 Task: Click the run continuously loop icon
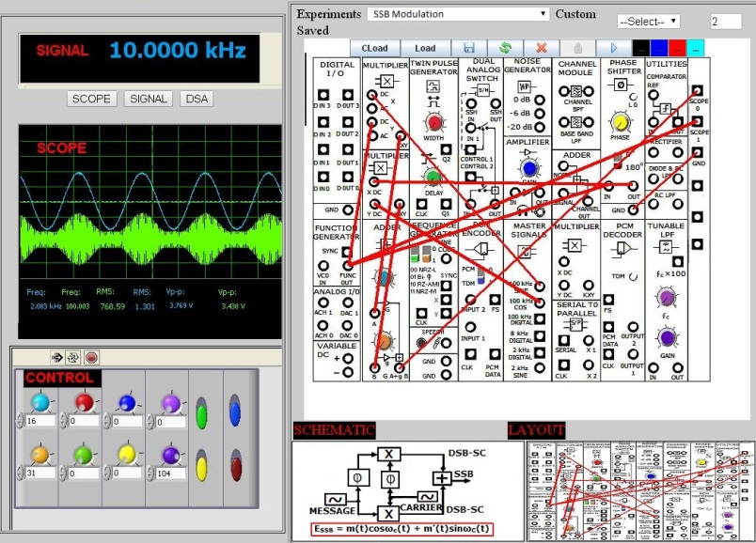[x=74, y=357]
